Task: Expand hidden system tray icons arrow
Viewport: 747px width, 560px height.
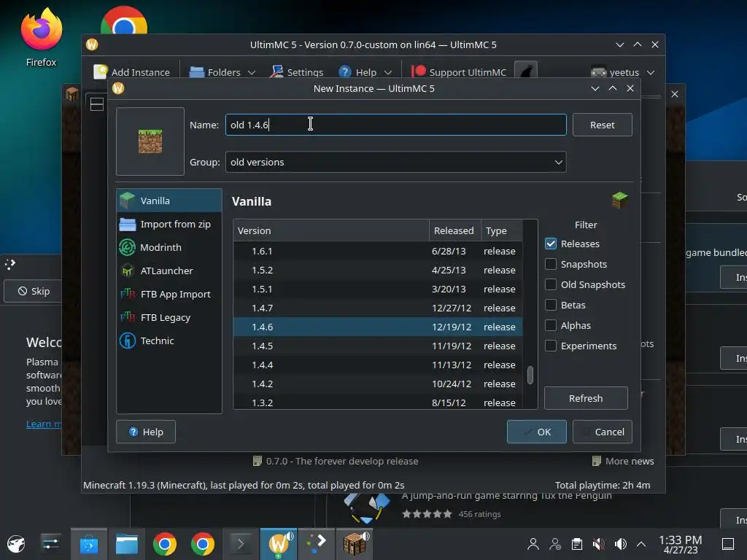Action: click(x=641, y=544)
